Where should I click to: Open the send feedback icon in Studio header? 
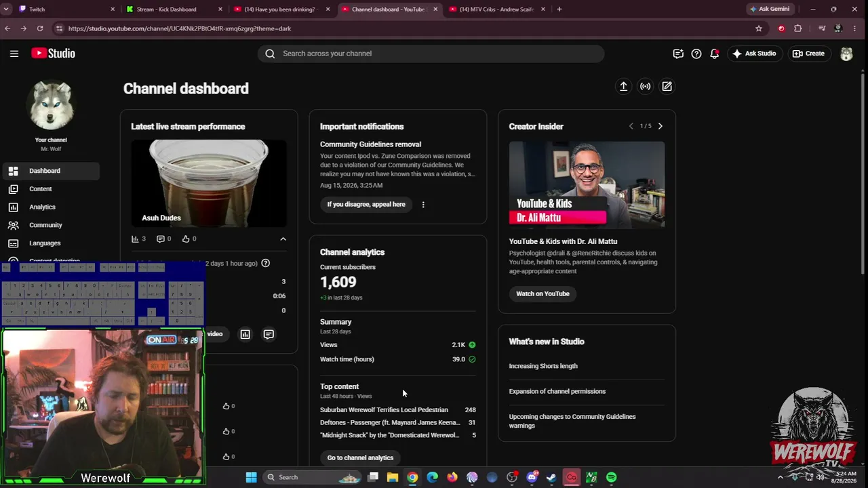click(678, 54)
